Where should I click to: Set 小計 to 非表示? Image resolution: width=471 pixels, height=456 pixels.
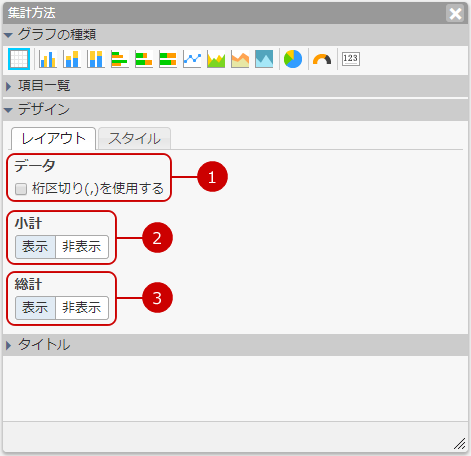(x=82, y=247)
